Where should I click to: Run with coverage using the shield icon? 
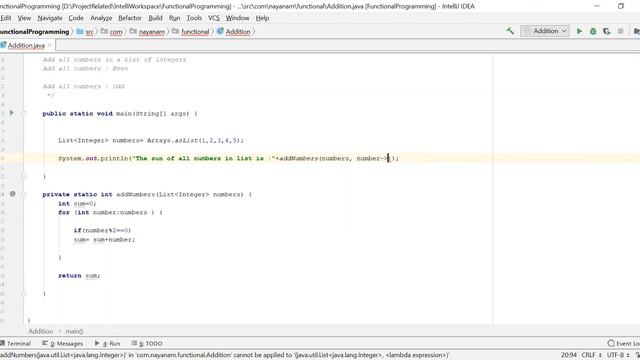(x=607, y=31)
